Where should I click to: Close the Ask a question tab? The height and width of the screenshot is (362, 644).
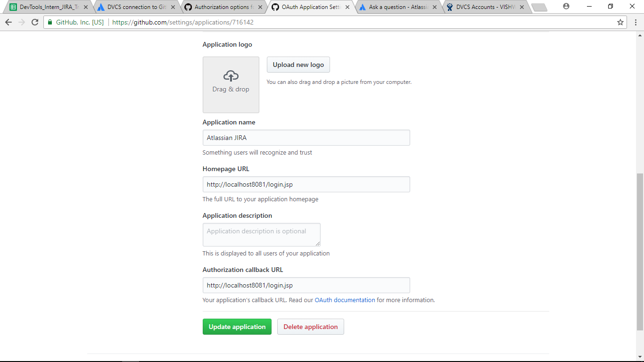(x=435, y=7)
